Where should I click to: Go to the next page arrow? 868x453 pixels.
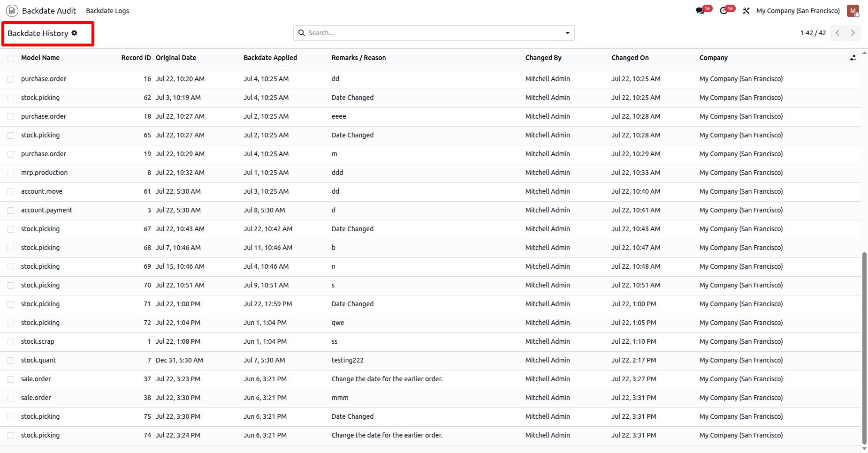[853, 33]
